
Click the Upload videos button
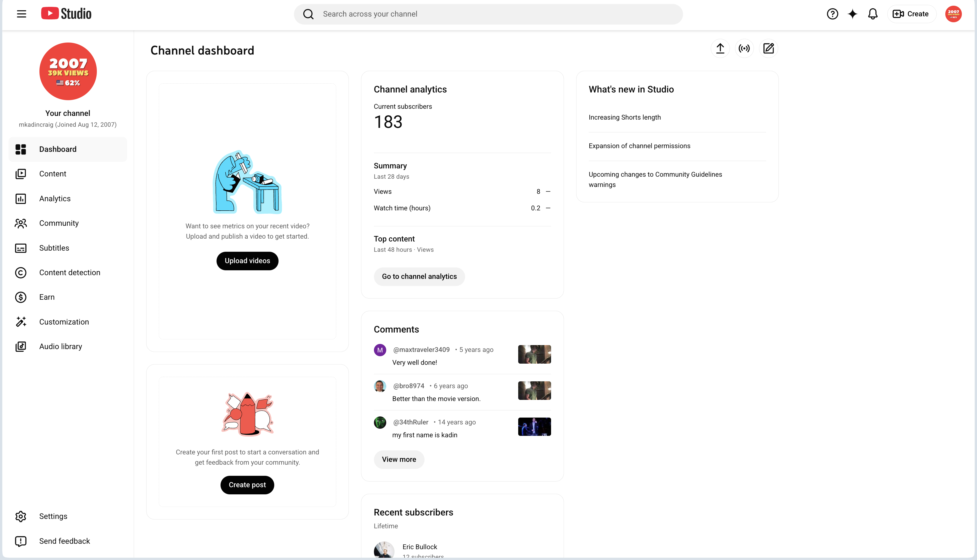(x=247, y=261)
